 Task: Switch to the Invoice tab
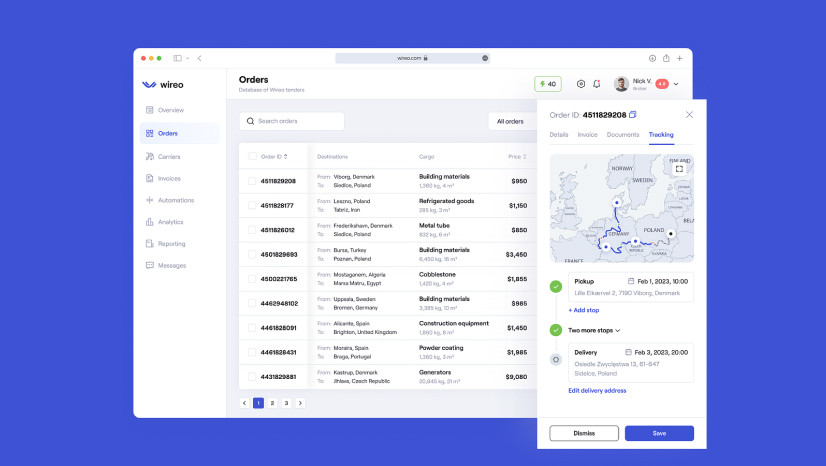[587, 134]
